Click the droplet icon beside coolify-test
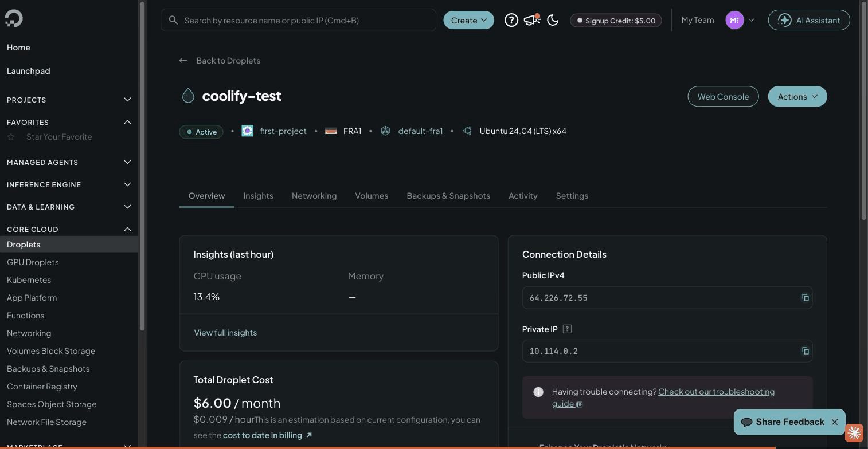This screenshot has height=449, width=868. (188, 96)
